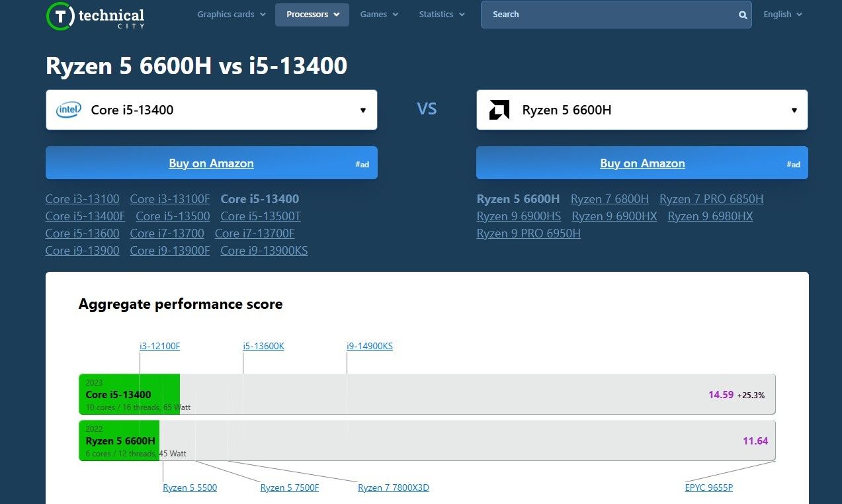Click the 10 cores / 16 threads spec text

(138, 407)
